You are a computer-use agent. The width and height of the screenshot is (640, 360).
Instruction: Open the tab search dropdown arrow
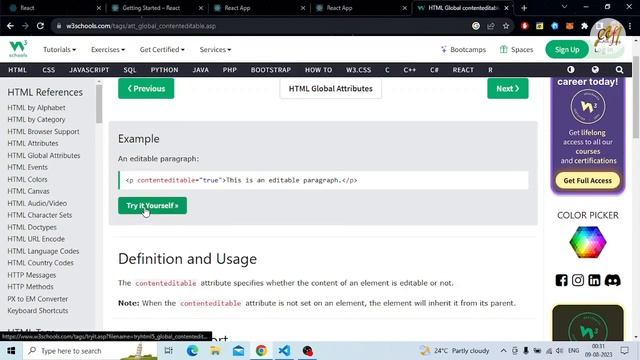click(564, 7)
